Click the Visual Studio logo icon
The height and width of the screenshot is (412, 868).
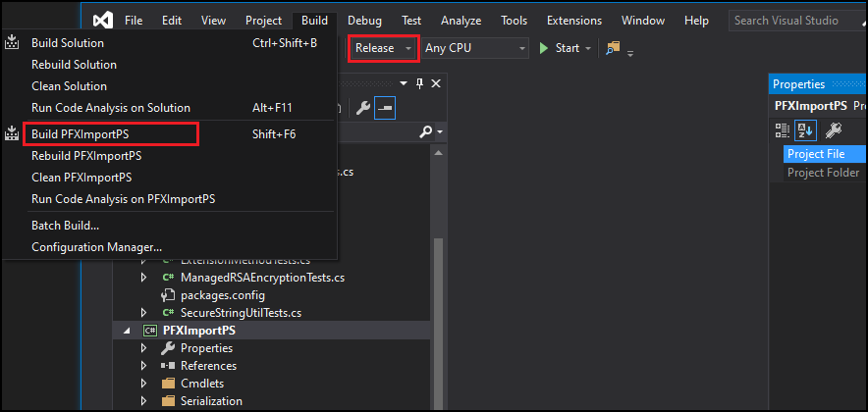103,21
